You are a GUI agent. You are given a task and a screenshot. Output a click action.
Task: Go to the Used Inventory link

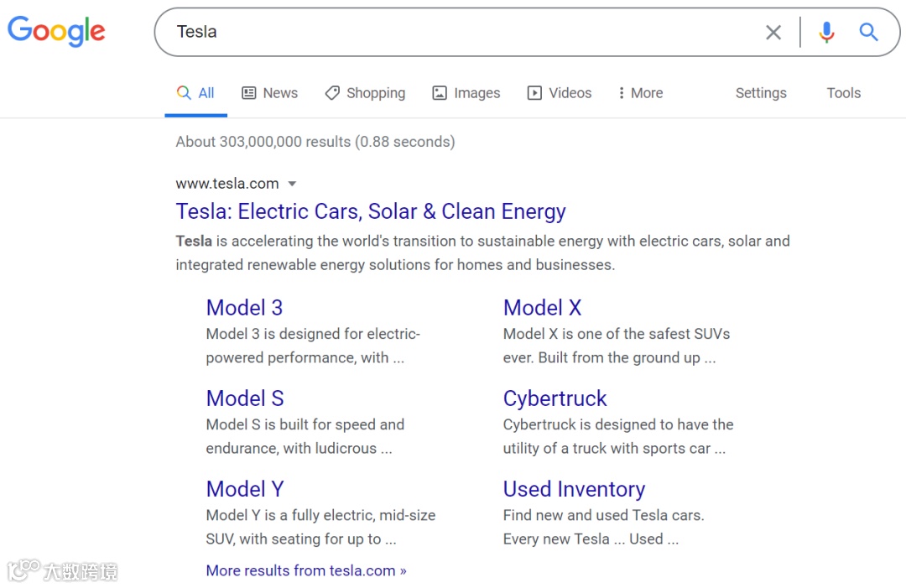574,489
